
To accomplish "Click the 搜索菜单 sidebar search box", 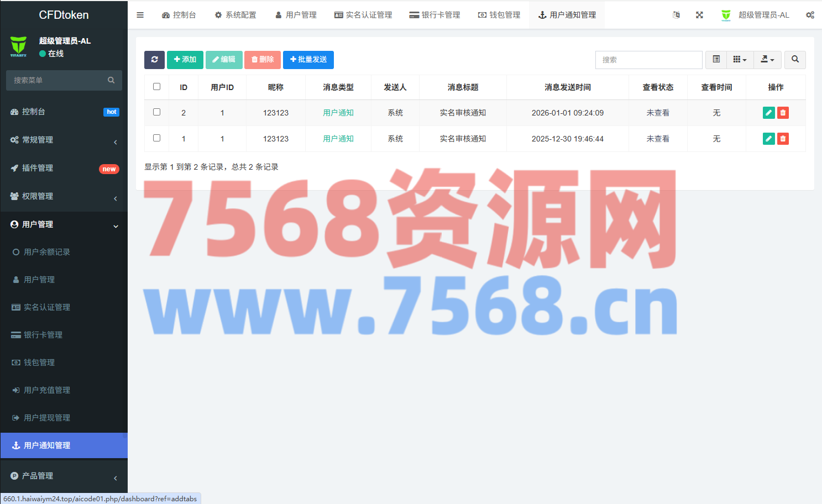I will (58, 80).
